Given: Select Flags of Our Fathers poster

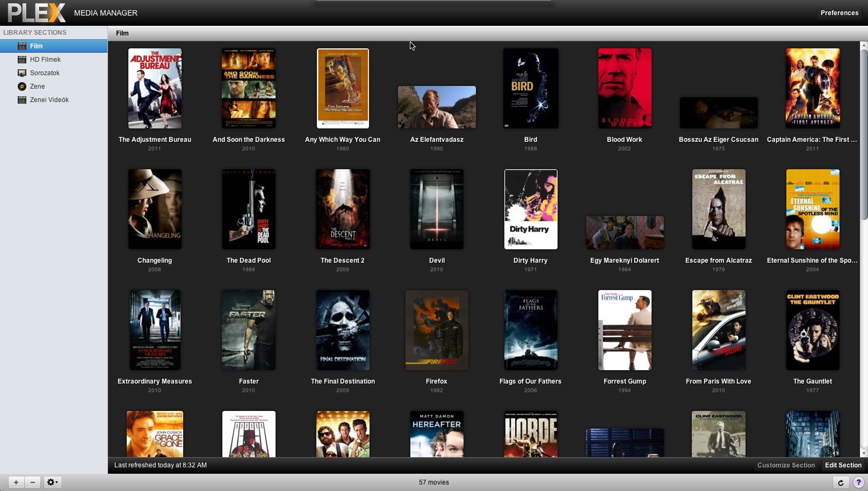Looking at the screenshot, I should click(x=531, y=330).
